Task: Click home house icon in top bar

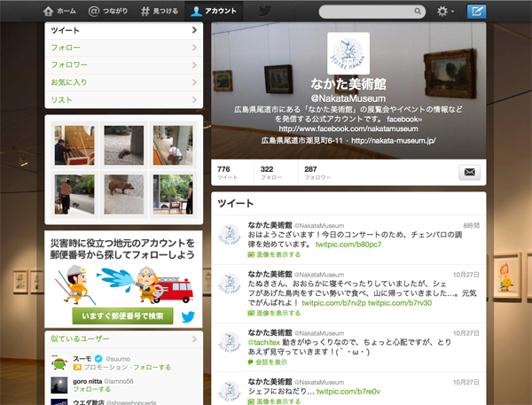Action: pyautogui.click(x=48, y=12)
